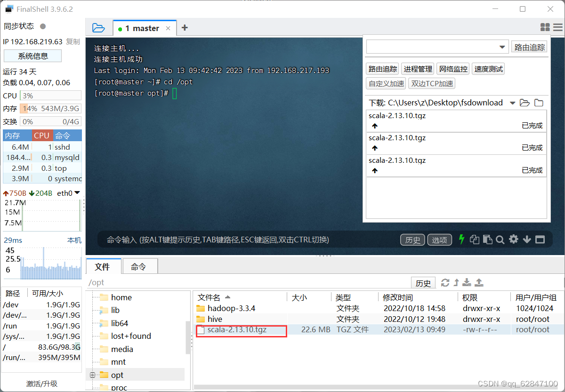Image resolution: width=565 pixels, height=392 pixels.
Task: Open the four-square grid layout icon
Action: (545, 27)
